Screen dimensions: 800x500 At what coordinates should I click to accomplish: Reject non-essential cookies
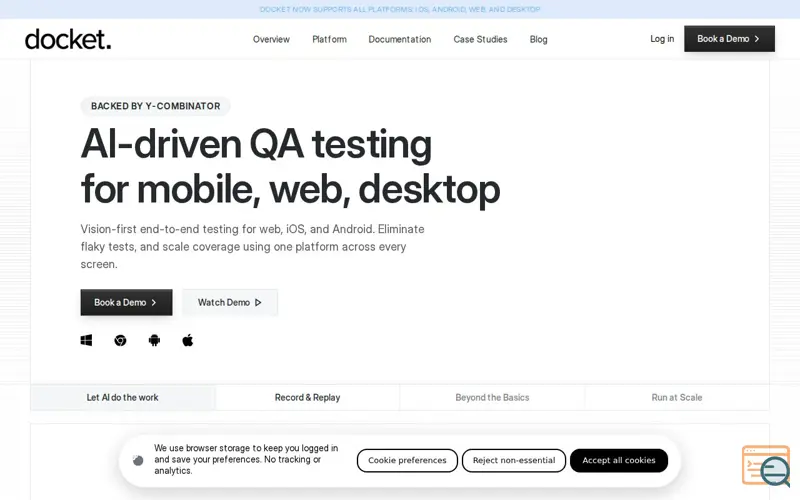tap(514, 460)
